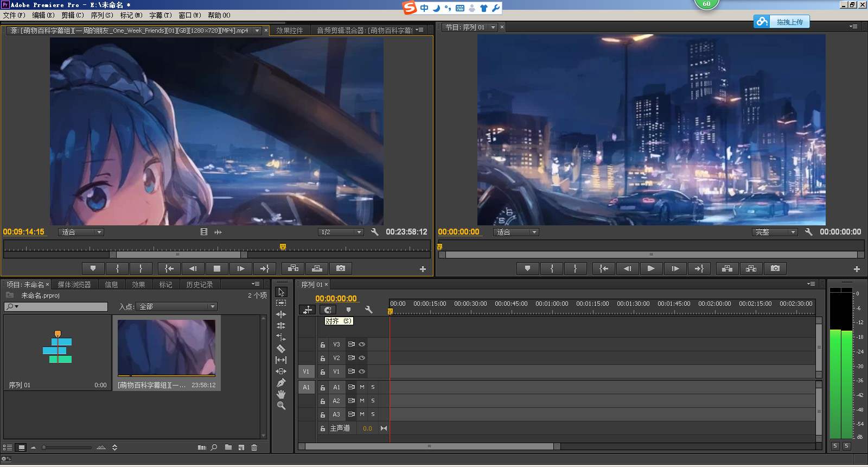This screenshot has width=868, height=467.
Task: Go to In point in Program monitor
Action: [x=603, y=268]
